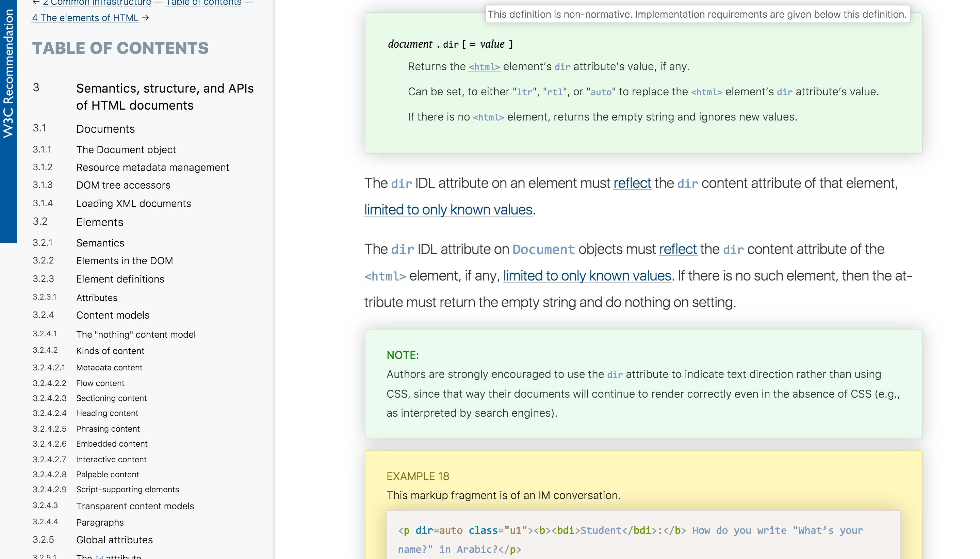Open 3.1.4 Loading XML documents

tap(133, 204)
